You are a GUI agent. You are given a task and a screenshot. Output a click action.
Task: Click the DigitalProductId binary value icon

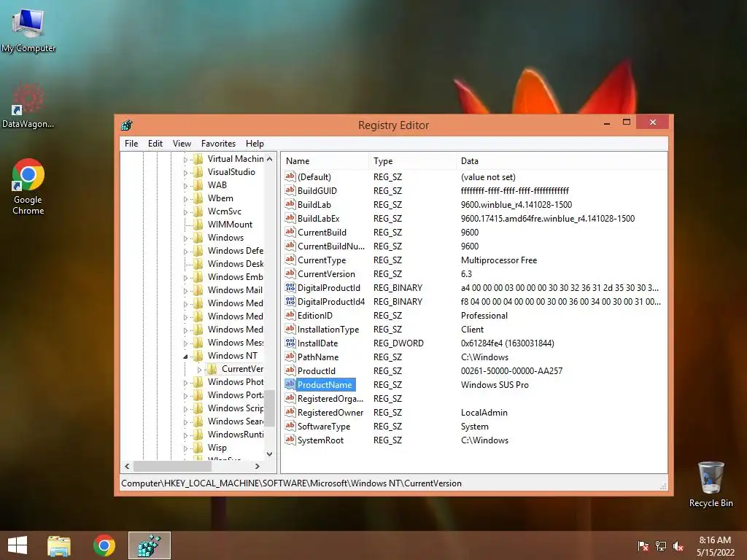click(x=290, y=287)
